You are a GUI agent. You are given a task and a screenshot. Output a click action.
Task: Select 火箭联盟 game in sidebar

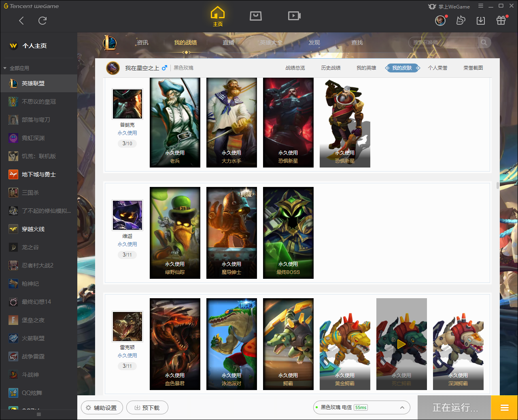click(38, 338)
